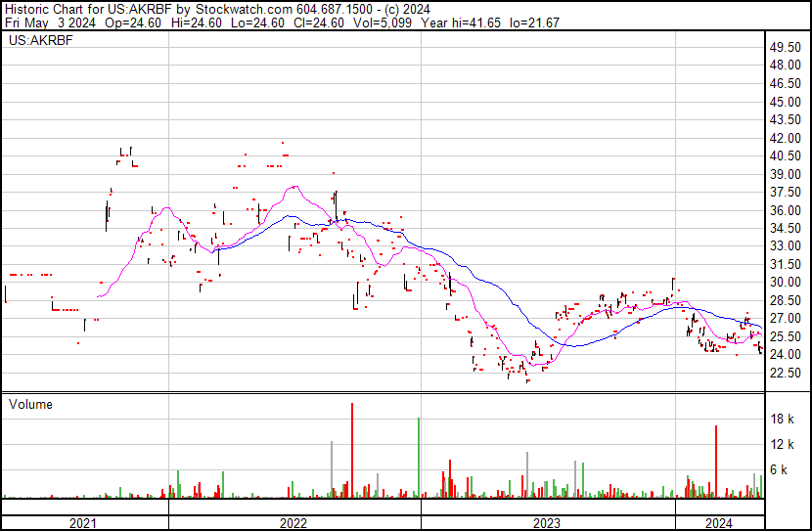Click the 22.50 price axis label
Viewport: 812px width, 531px height.
[786, 373]
